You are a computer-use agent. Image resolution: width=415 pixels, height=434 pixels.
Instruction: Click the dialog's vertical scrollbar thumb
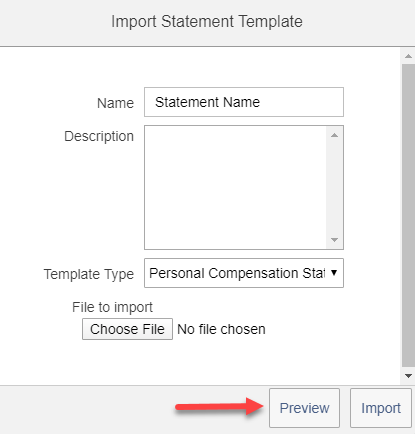click(x=408, y=215)
